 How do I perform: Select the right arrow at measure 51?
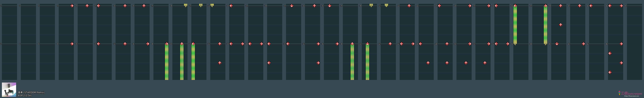pyautogui.click(x=489, y=6)
